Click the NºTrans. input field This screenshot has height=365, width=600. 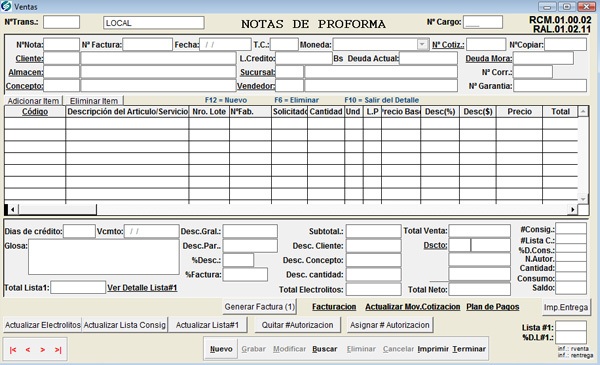pyautogui.click(x=61, y=22)
